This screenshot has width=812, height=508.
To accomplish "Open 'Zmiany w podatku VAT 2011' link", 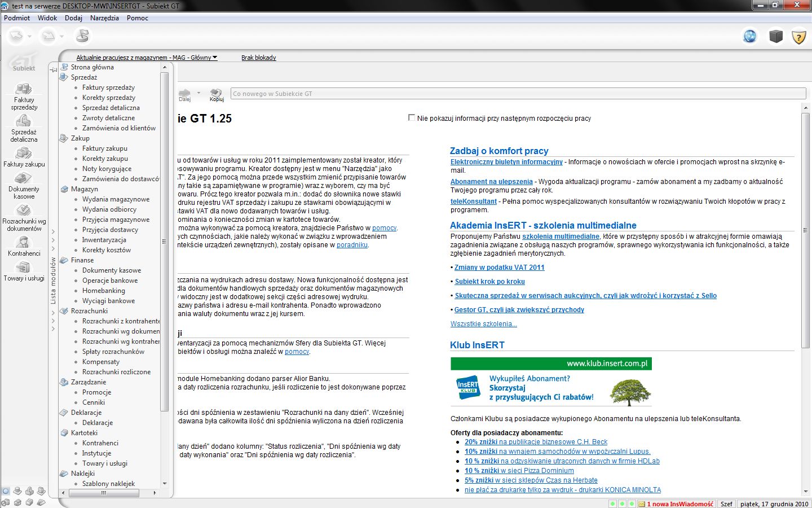I will click(500, 268).
